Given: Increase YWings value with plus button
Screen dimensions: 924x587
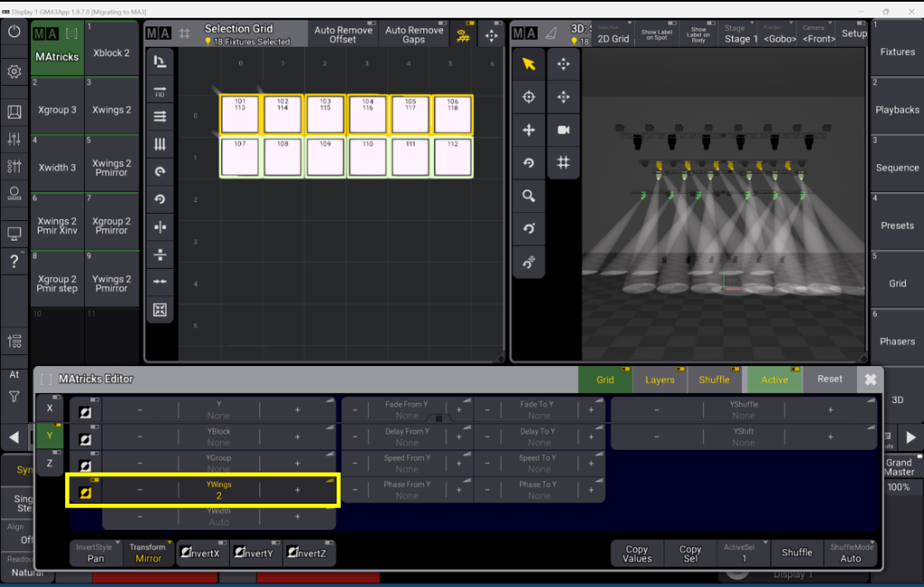Looking at the screenshot, I should [298, 491].
